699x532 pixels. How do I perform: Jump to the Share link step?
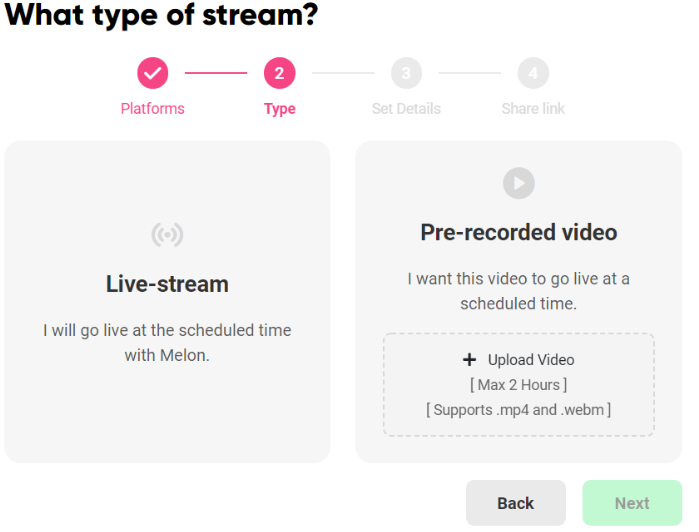pos(533,109)
